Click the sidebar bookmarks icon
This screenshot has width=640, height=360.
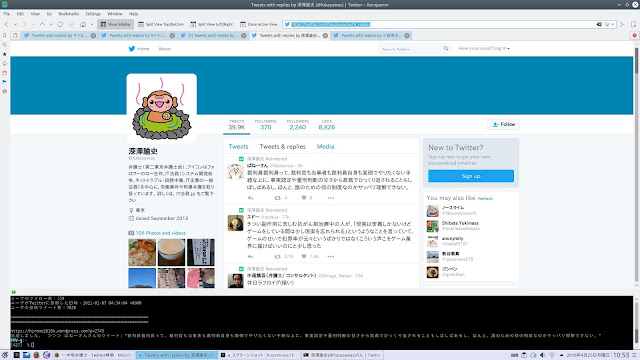[x=4, y=35]
